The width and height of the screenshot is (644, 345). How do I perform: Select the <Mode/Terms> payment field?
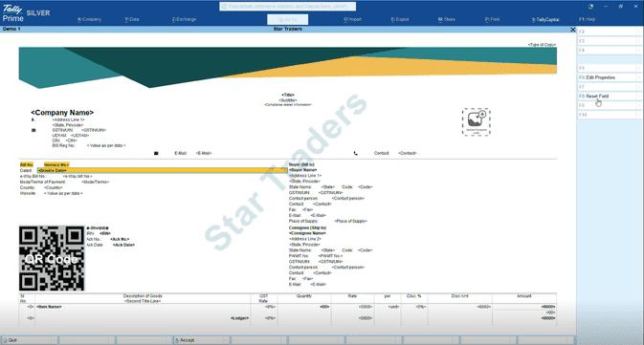(x=96, y=183)
